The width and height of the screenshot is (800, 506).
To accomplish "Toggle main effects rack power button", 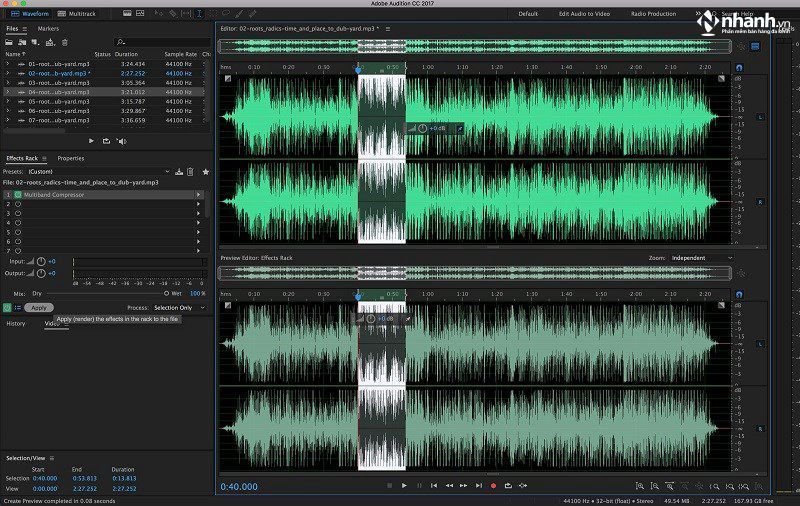I will (x=8, y=308).
